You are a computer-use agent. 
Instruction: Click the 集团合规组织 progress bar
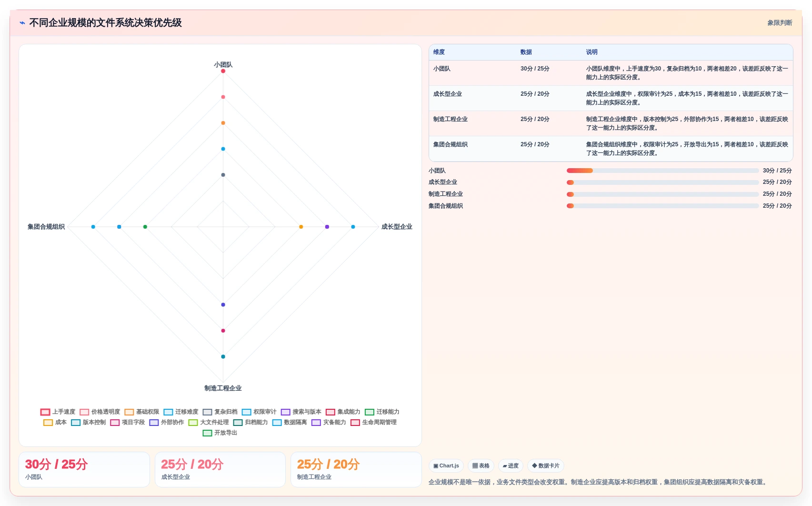(662, 206)
